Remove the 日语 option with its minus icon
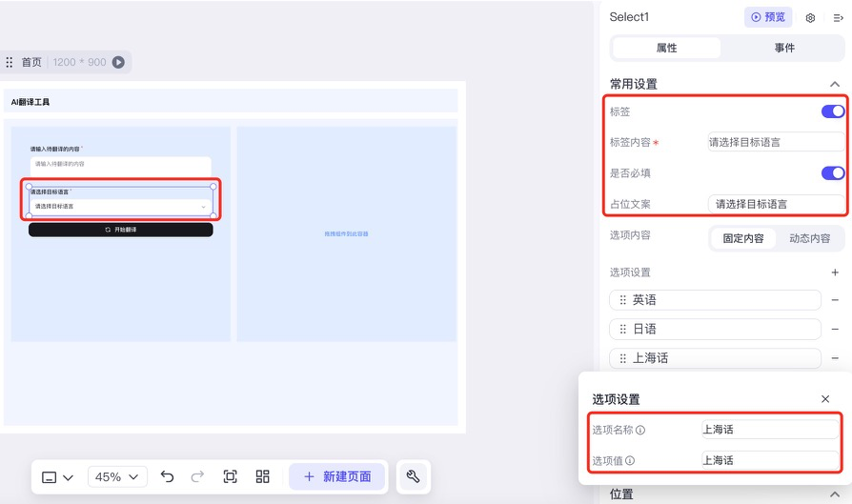Image resolution: width=852 pixels, height=504 pixels. (x=835, y=329)
